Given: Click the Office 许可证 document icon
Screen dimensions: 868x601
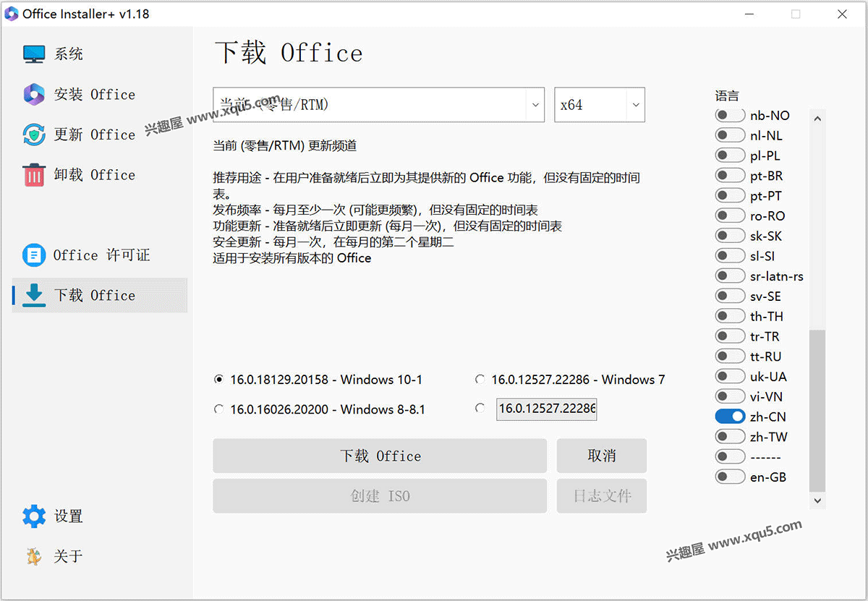Looking at the screenshot, I should (34, 255).
